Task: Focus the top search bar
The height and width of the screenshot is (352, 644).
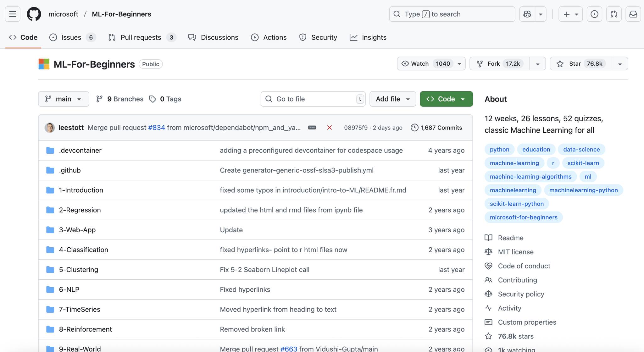Action: click(x=452, y=14)
